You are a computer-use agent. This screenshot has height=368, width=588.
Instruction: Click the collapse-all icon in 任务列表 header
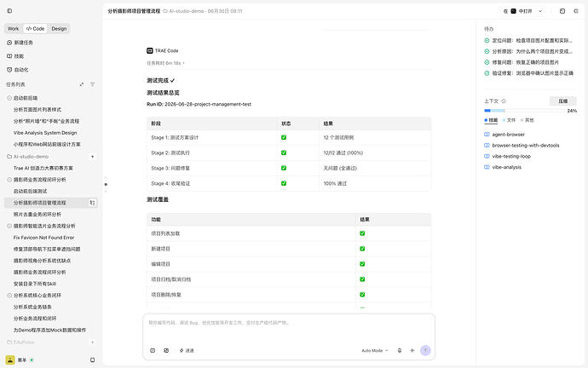(81, 84)
